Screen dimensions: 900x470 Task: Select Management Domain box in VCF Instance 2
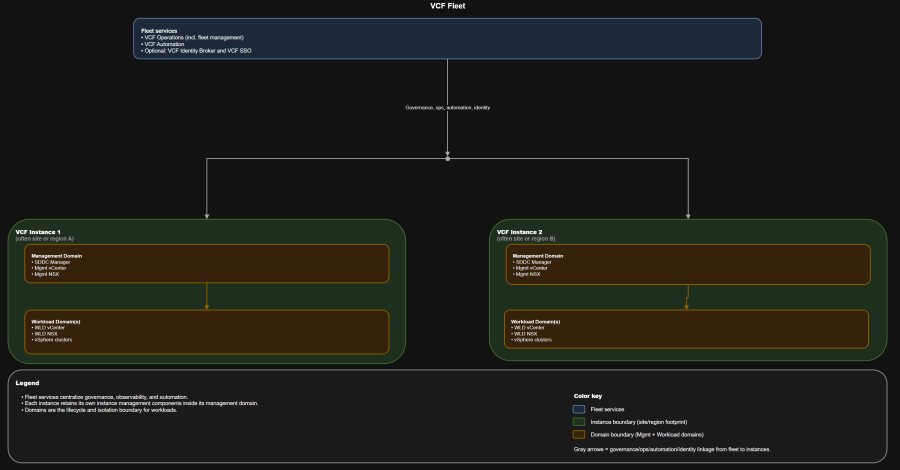(x=688, y=264)
